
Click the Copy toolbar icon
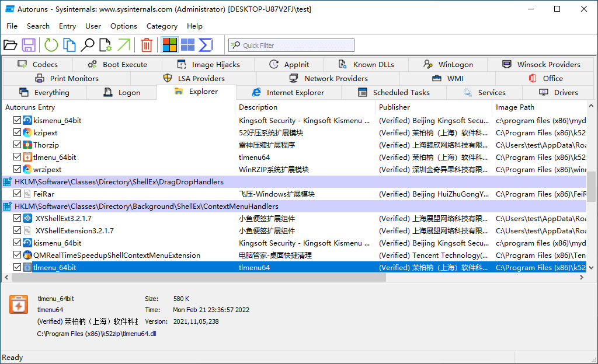point(69,45)
